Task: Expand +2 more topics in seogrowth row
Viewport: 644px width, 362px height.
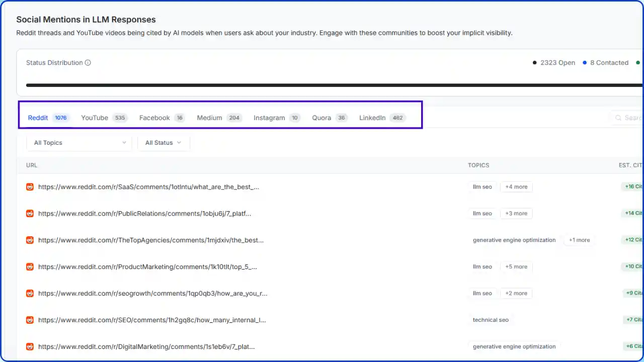Action: [x=516, y=293]
